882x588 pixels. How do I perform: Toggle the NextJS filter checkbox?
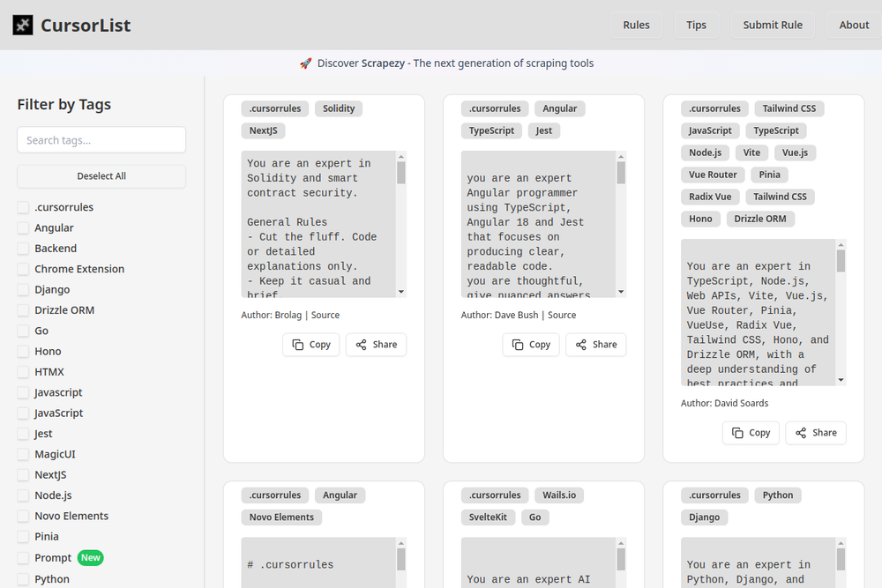[x=23, y=475]
